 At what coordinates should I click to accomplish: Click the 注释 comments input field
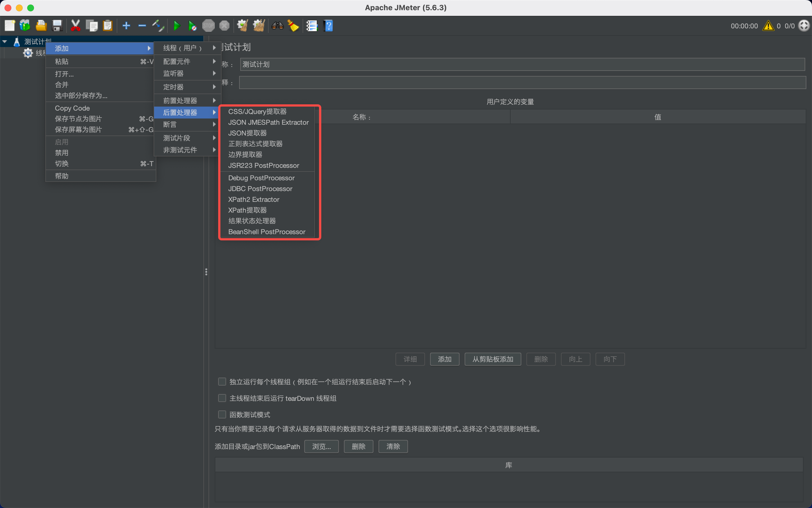click(522, 83)
